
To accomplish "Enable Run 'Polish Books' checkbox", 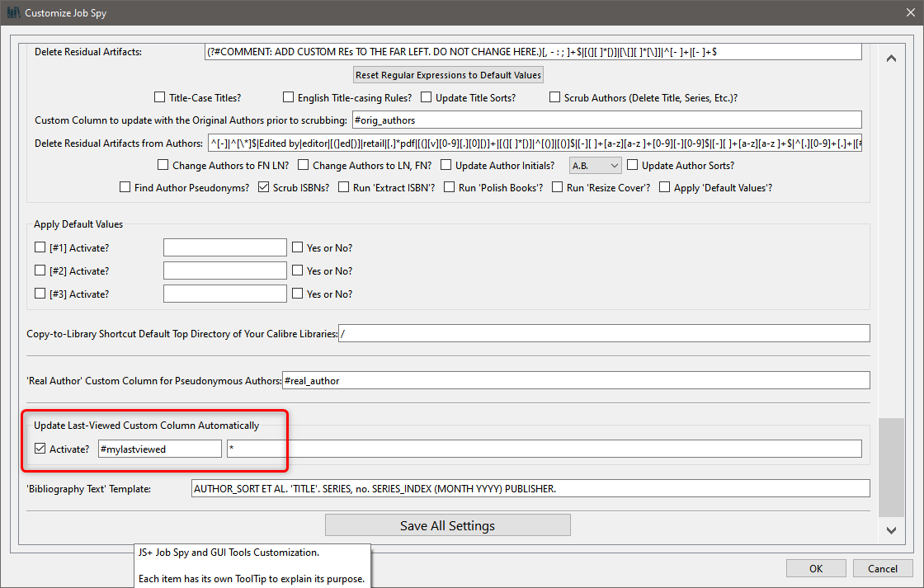I will point(449,187).
